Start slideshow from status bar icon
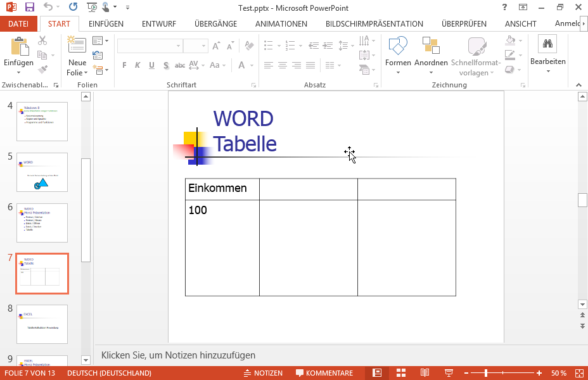This screenshot has width=588, height=380. pyautogui.click(x=449, y=373)
